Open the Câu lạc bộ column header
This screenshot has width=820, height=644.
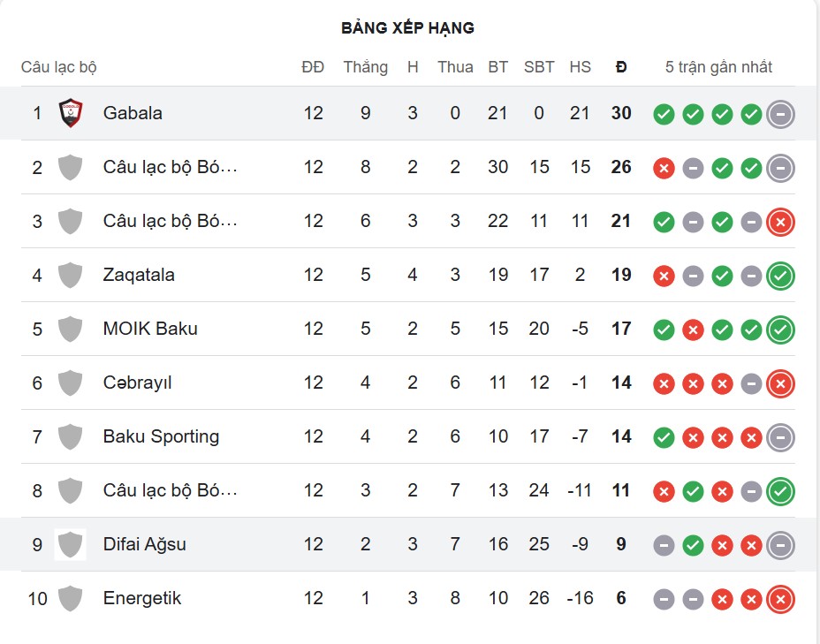(x=60, y=66)
